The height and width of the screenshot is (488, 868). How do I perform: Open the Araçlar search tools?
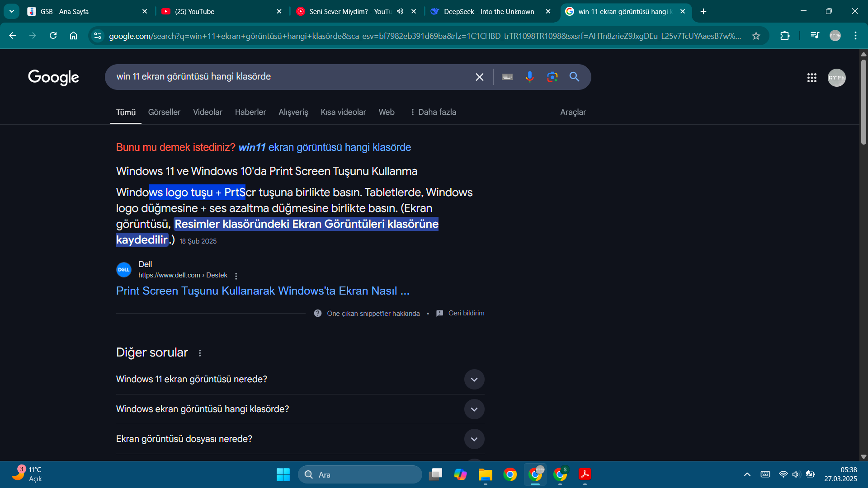tap(573, 112)
